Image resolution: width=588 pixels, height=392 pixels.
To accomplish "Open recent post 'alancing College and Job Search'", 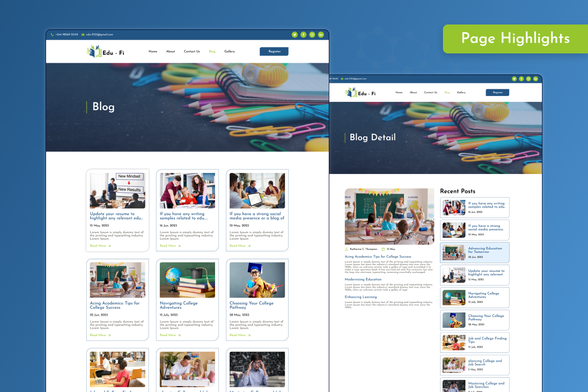I will coord(475,365).
